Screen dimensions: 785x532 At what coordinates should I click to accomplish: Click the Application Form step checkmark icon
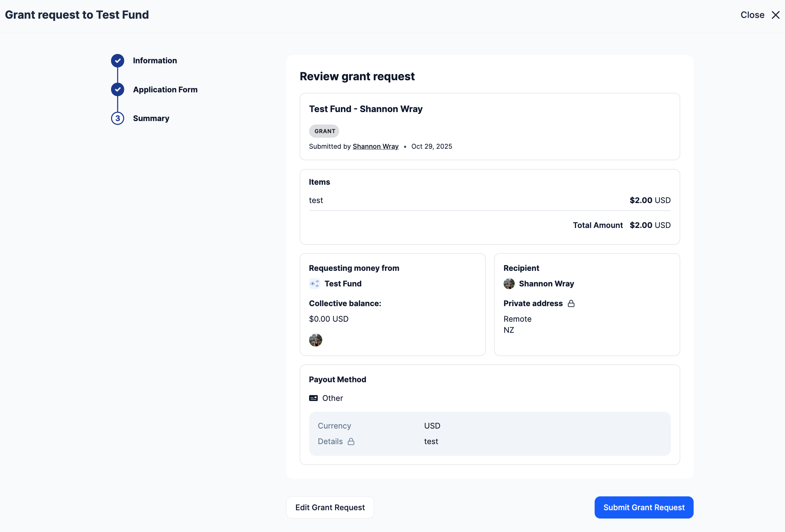(118, 90)
